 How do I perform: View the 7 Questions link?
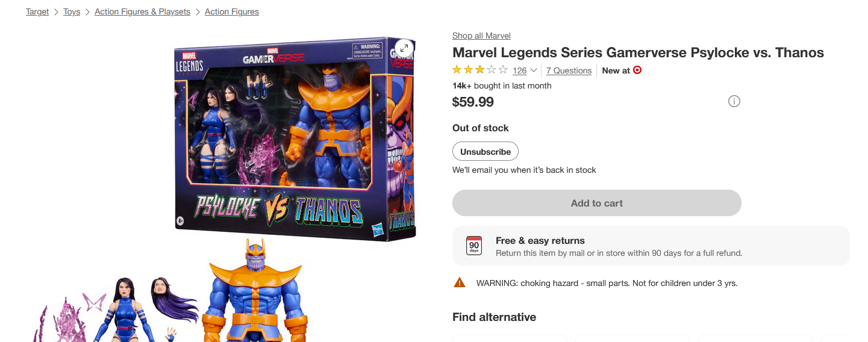[569, 70]
